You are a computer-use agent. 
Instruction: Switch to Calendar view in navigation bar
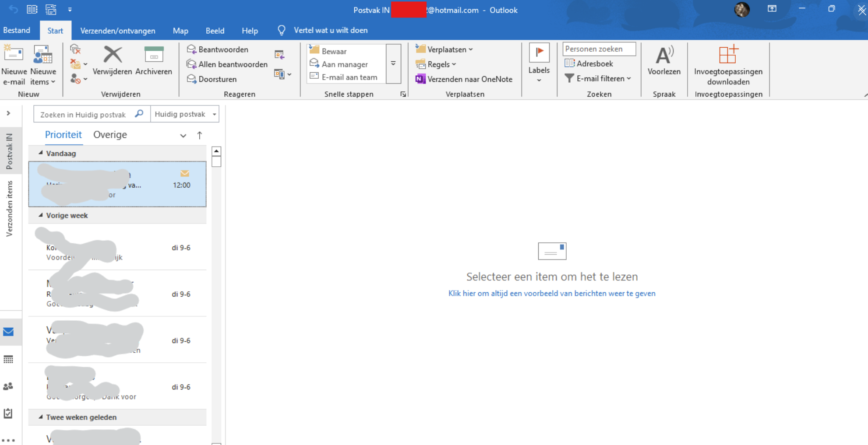point(8,360)
